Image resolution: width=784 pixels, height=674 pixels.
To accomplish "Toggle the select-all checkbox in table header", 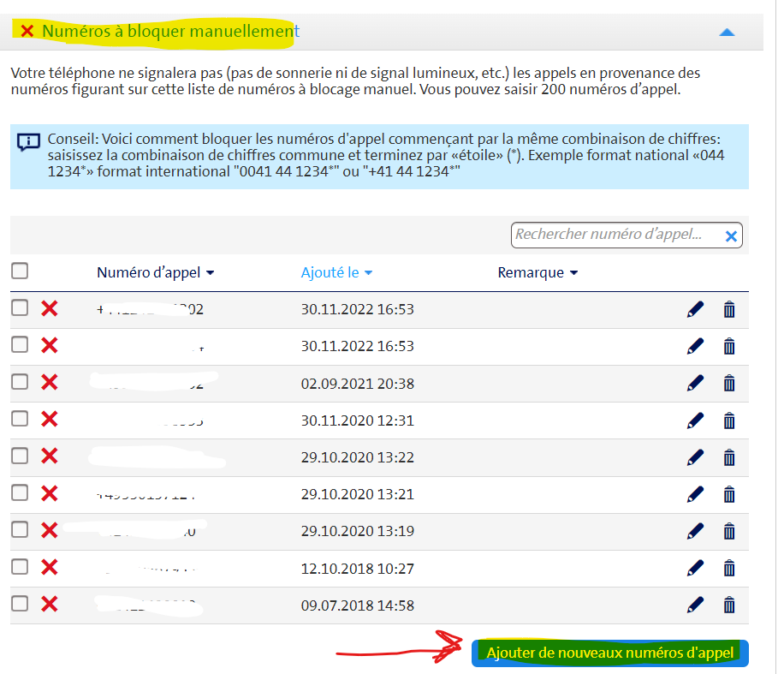I will (20, 271).
